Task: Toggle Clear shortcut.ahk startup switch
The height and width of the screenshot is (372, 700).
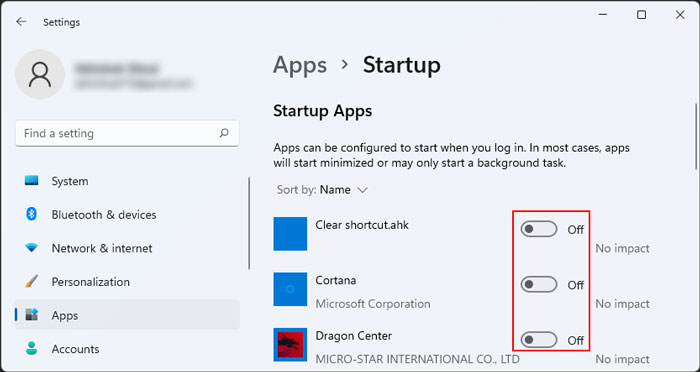Action: (x=539, y=229)
